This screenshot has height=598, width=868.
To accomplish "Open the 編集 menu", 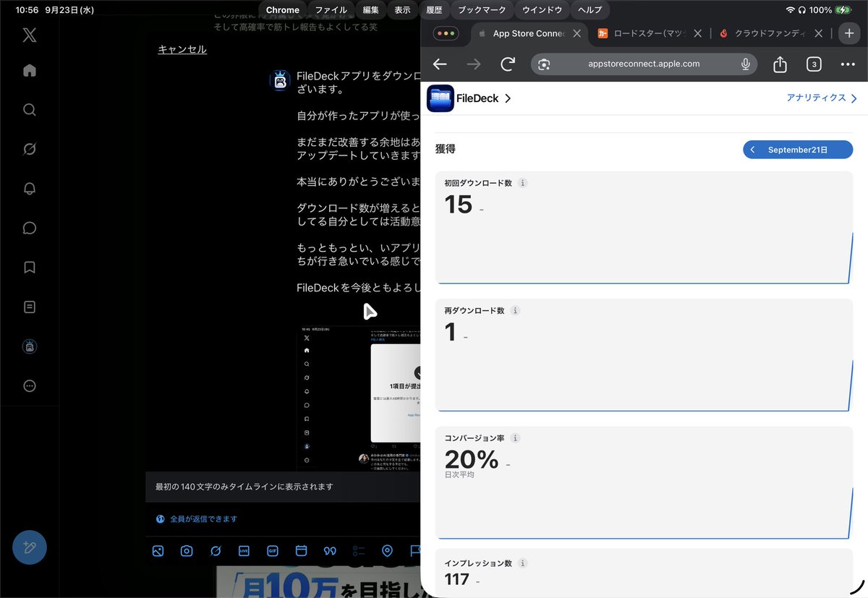I will pos(370,10).
